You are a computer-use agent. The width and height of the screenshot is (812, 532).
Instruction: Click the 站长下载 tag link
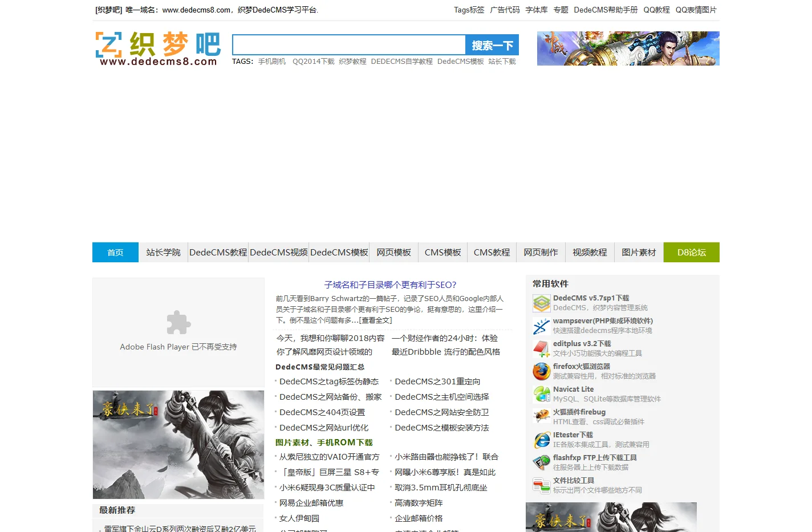502,62
